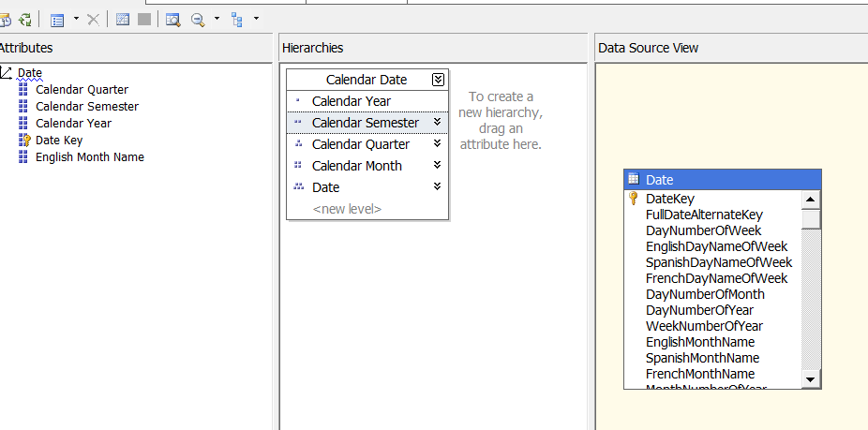
Task: Click the Calendar Date hierarchy title
Action: point(367,80)
